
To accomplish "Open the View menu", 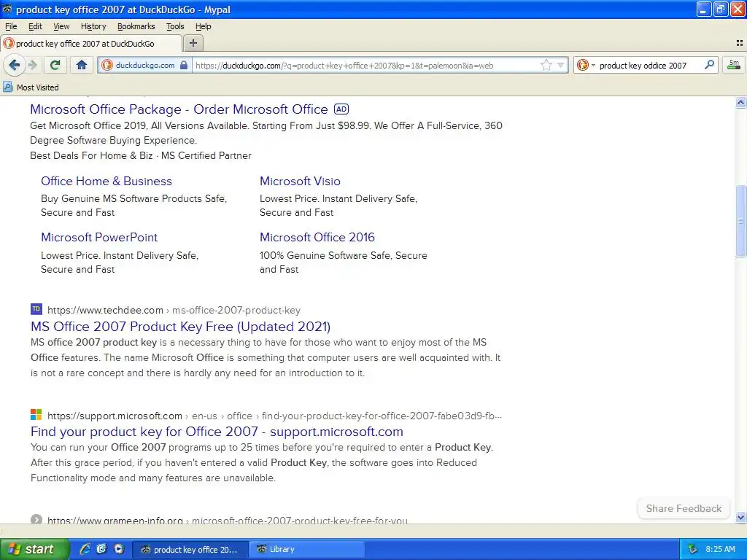I will tap(61, 26).
